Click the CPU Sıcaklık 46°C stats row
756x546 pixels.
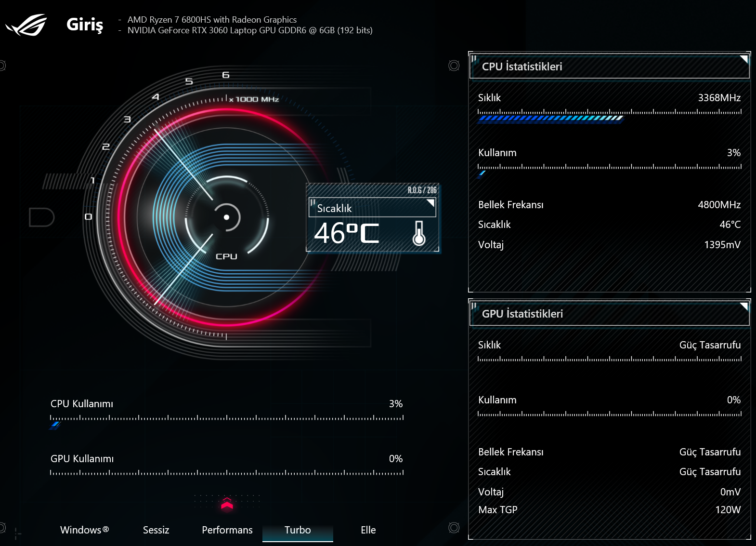[609, 225]
